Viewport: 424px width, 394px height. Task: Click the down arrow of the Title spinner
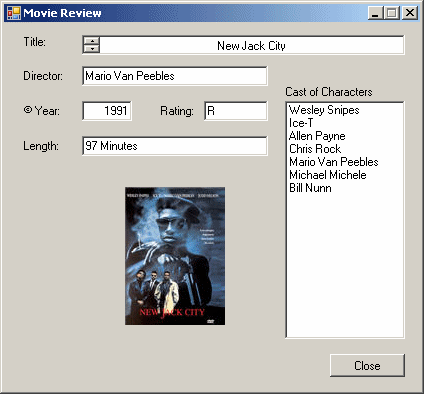(91, 49)
